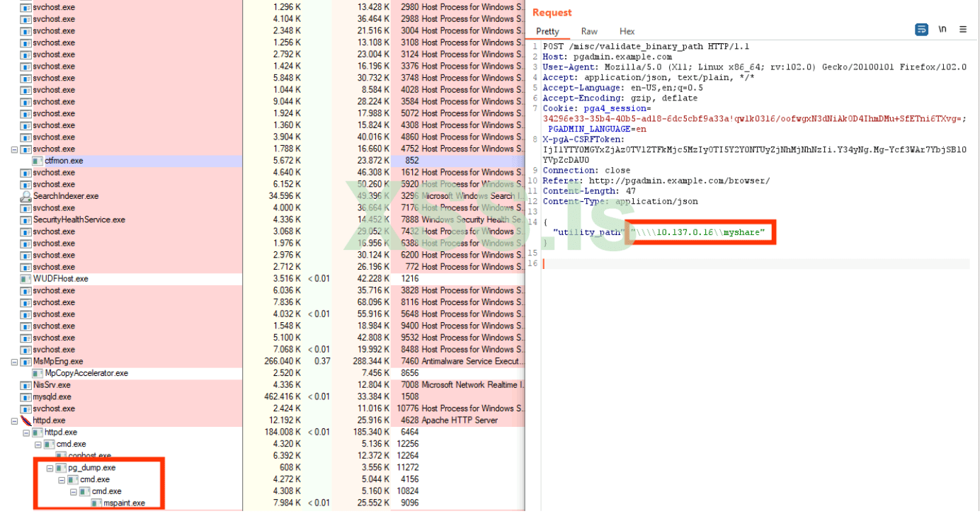Switch to the Hex tab

pyautogui.click(x=627, y=31)
